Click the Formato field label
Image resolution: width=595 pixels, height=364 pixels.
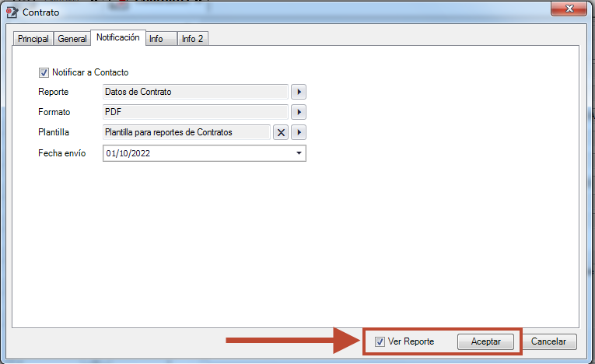pyautogui.click(x=54, y=112)
